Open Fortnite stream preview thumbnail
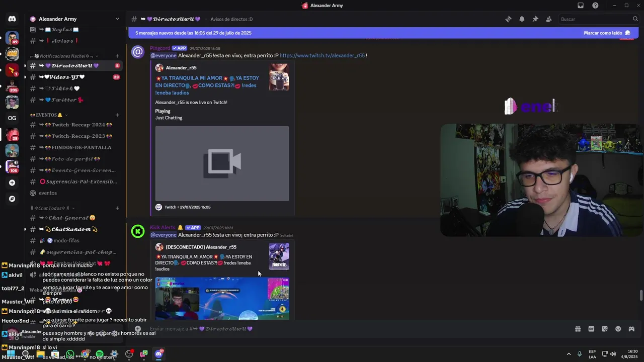The height and width of the screenshot is (362, 644). 222,298
